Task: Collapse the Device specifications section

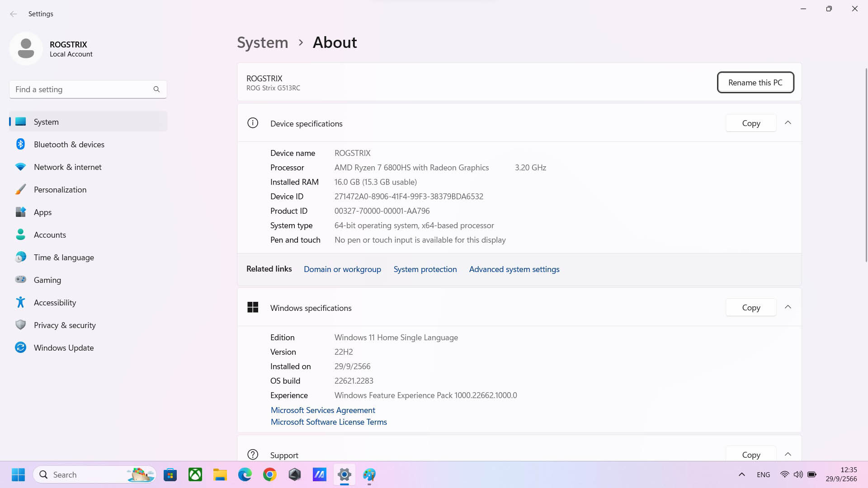Action: coord(788,123)
